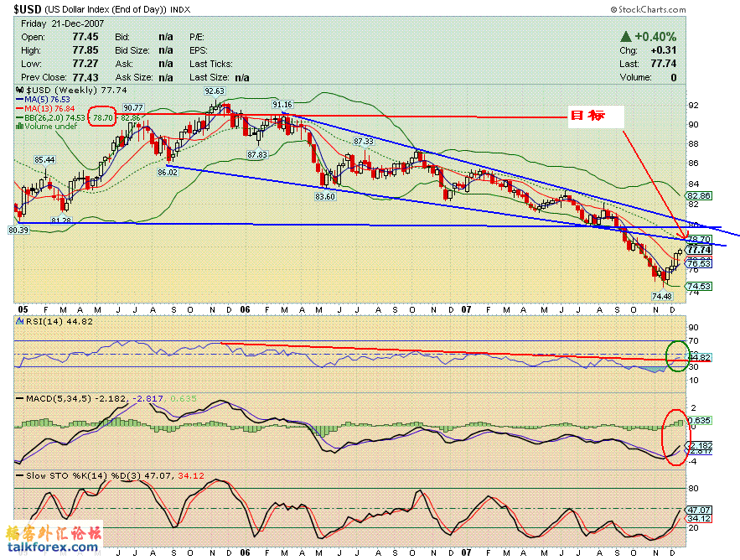Click the MA(13) 76.84 legend entry
The height and width of the screenshot is (560, 740).
45,109
